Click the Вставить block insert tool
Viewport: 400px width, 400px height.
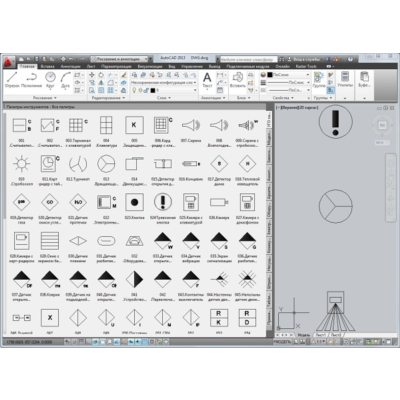238,80
